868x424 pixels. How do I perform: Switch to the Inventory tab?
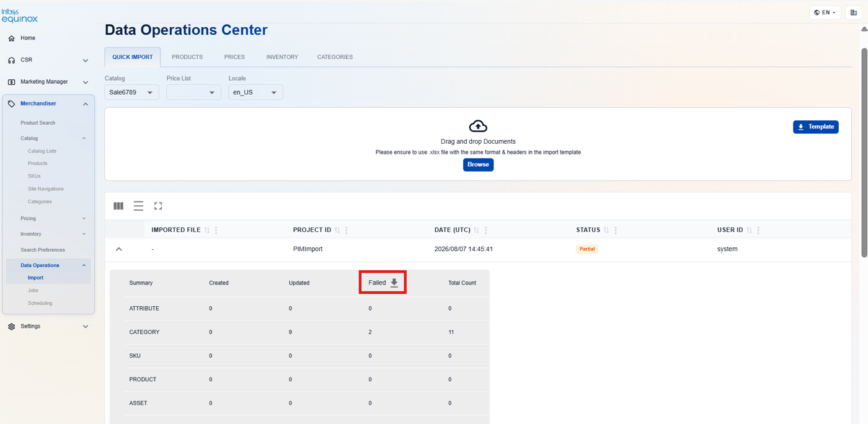click(282, 57)
